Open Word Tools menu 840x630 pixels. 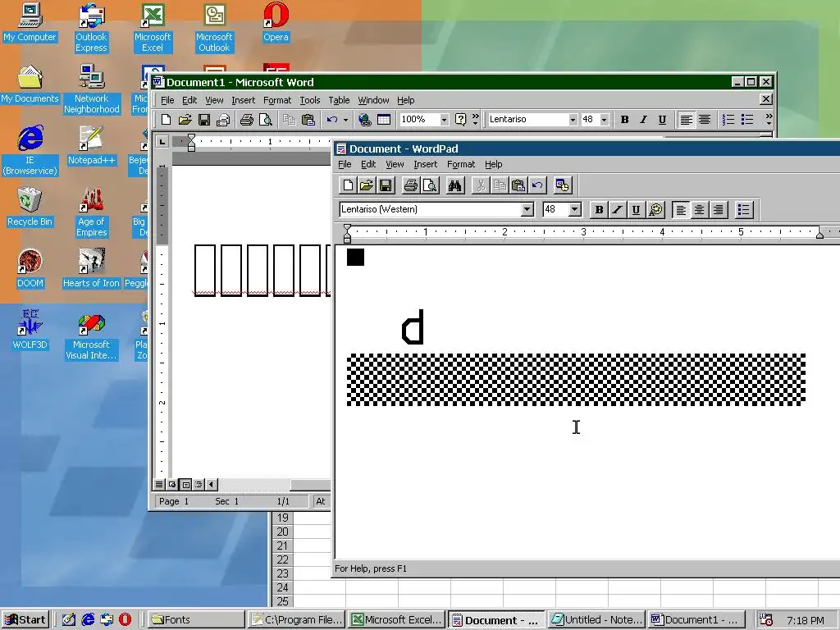click(x=309, y=100)
